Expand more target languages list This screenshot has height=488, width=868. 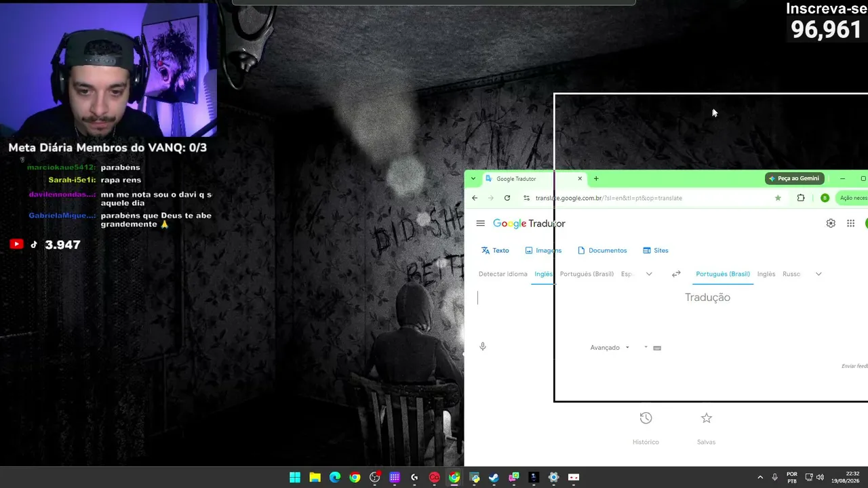818,274
